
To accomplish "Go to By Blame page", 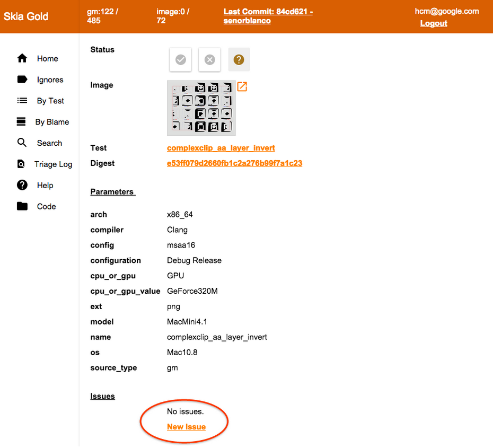I will [x=52, y=122].
